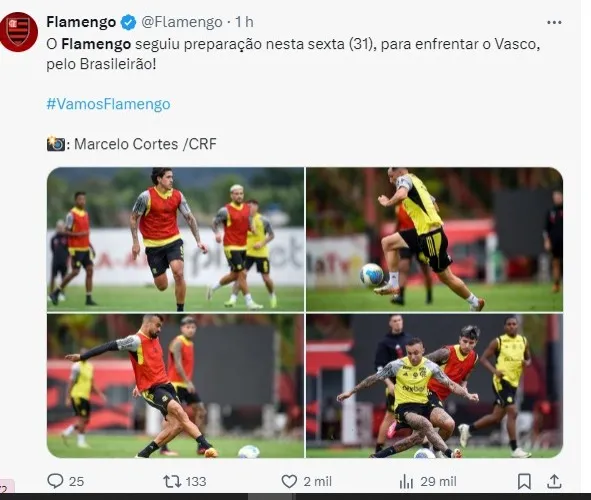Click the 133 retweet count
This screenshot has height=500, width=591.
tap(196, 481)
